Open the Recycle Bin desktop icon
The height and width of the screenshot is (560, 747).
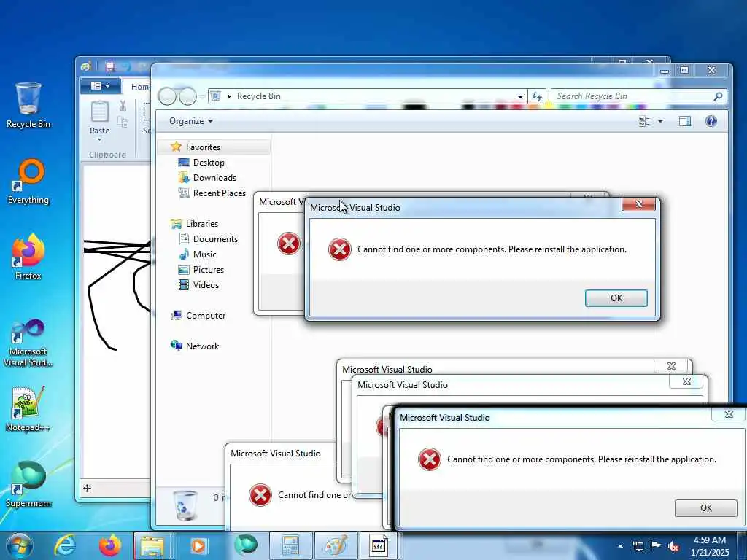(28, 105)
